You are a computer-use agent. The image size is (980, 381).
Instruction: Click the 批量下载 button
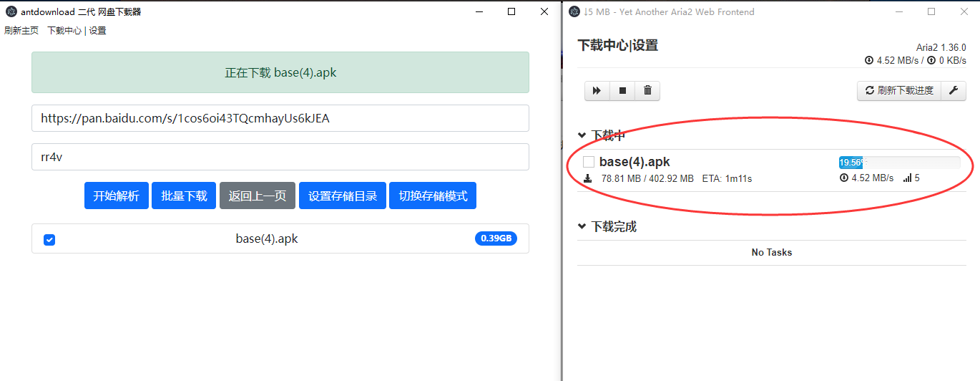184,196
